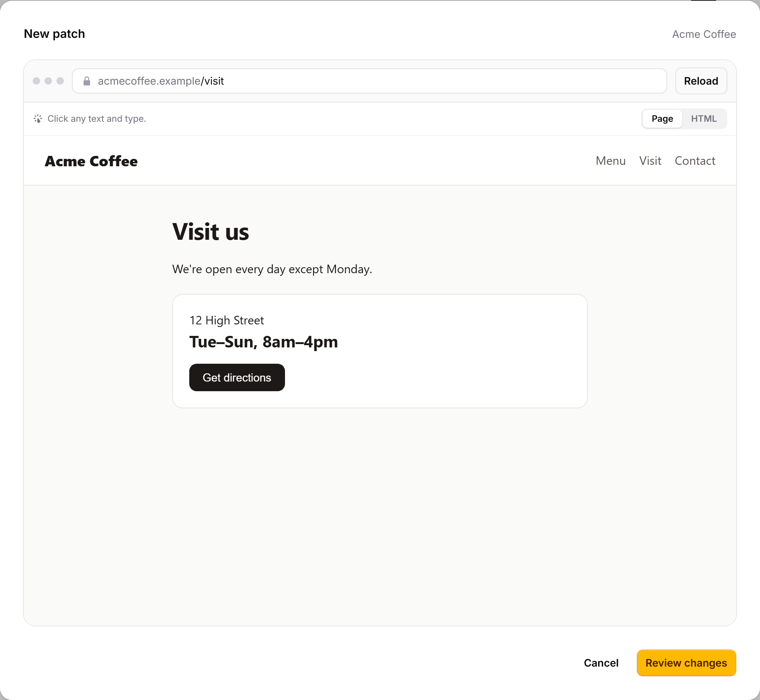
Task: Click the Acme Coffee site logo text
Action: (91, 161)
